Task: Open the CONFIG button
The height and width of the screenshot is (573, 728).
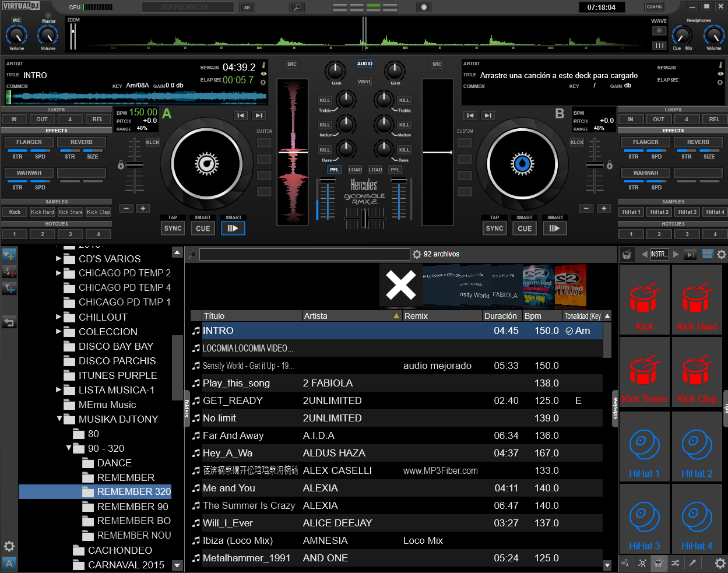Action: click(654, 7)
